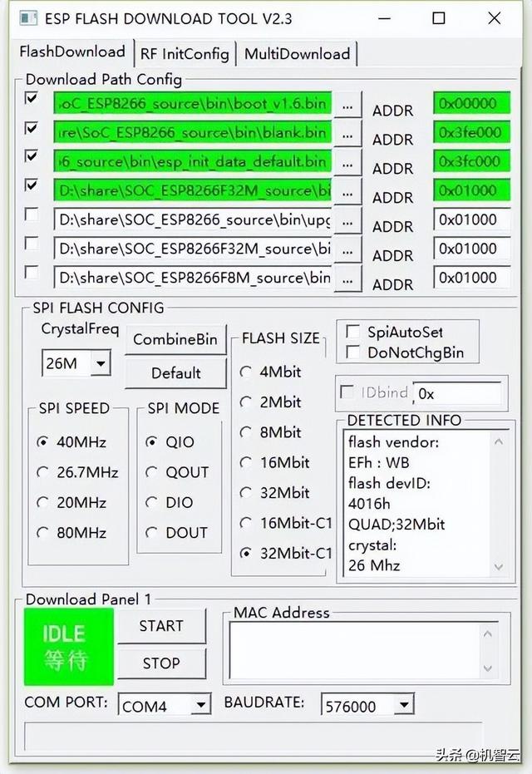Select 20MHz SPI speed
532x774 pixels.
click(x=72, y=502)
